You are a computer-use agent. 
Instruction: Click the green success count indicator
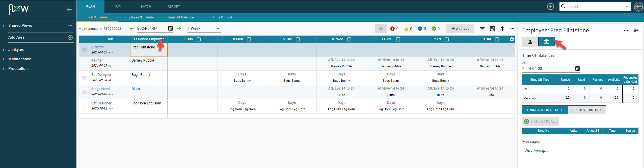[436, 29]
